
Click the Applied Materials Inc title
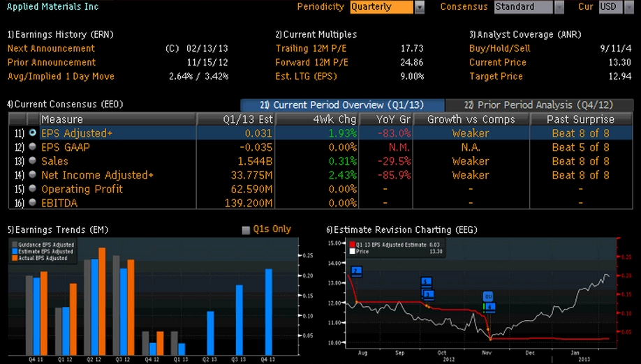tap(53, 6)
